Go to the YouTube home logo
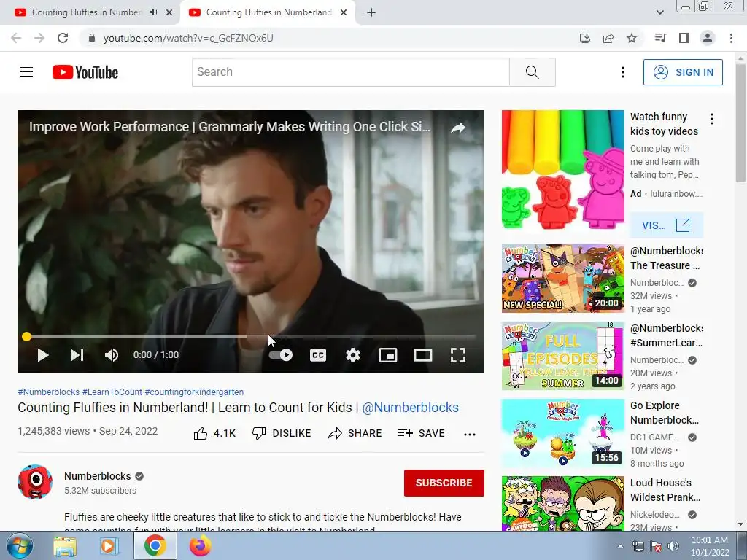This screenshot has height=560, width=747. 85,72
